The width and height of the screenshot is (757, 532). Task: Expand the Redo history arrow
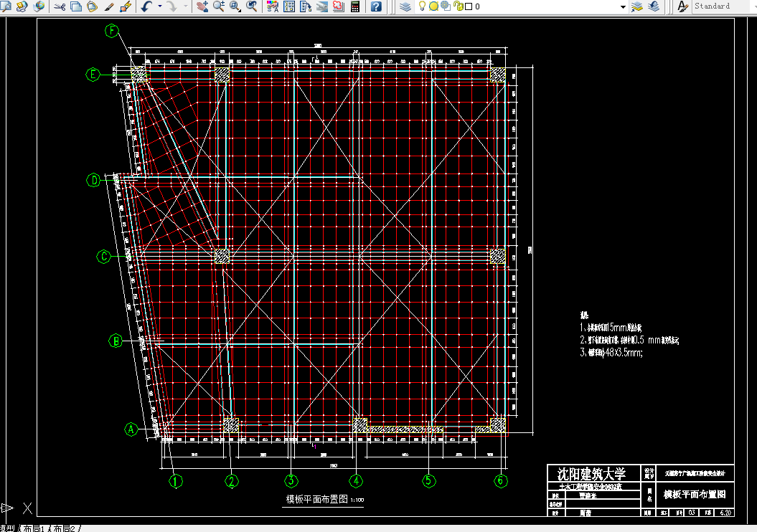pyautogui.click(x=185, y=6)
